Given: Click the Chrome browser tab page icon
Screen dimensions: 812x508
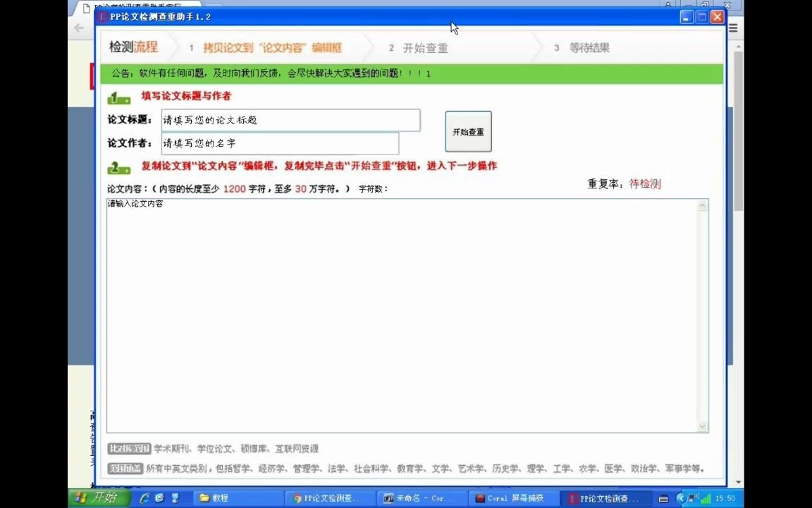Looking at the screenshot, I should pos(86,8).
